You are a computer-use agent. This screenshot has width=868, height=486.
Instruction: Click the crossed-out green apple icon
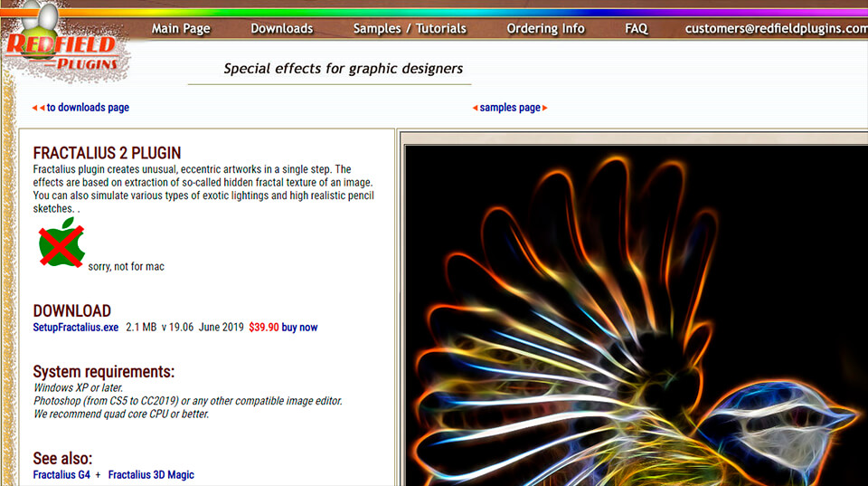pyautogui.click(x=61, y=243)
